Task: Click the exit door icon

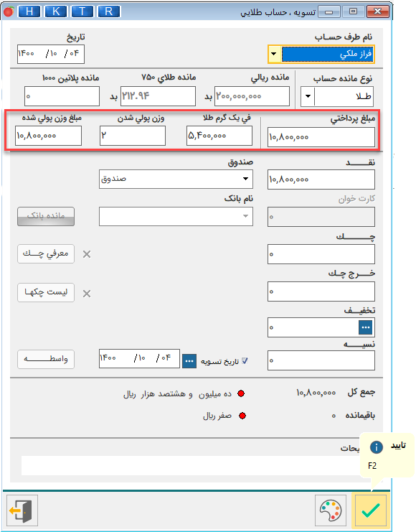Action: pyautogui.click(x=22, y=510)
